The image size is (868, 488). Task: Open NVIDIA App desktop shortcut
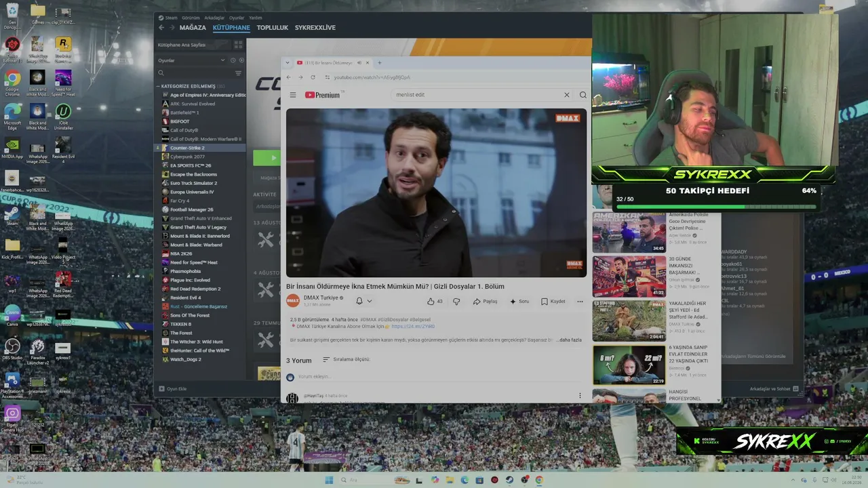pos(12,148)
